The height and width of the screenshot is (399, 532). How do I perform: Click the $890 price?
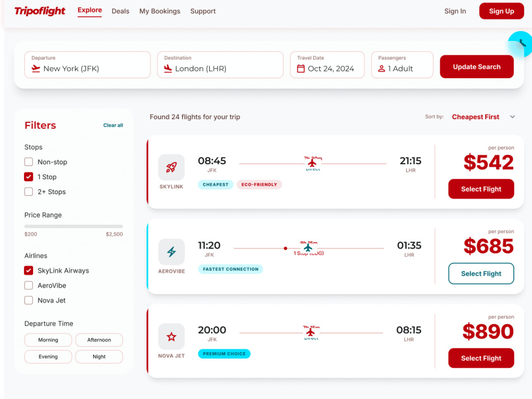(488, 331)
